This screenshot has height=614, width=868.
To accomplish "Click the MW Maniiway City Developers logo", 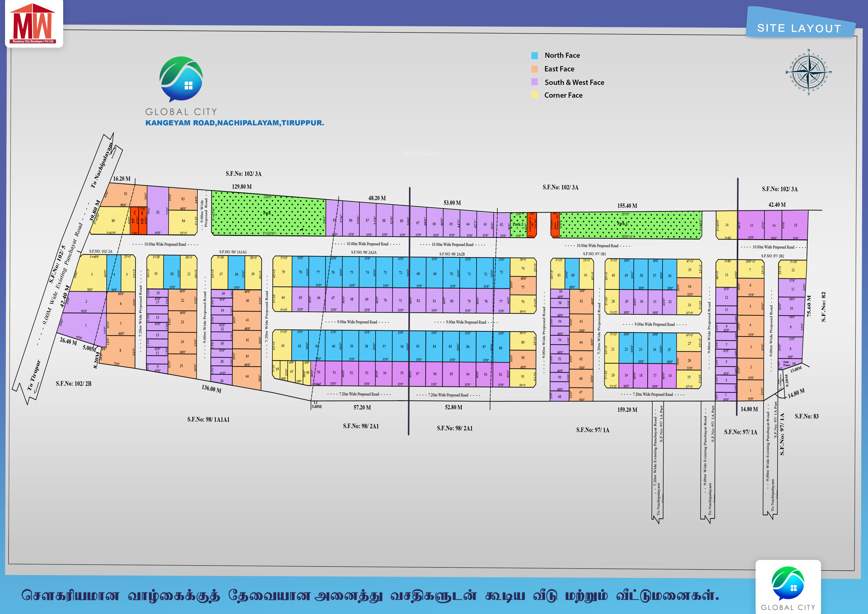I will [33, 23].
